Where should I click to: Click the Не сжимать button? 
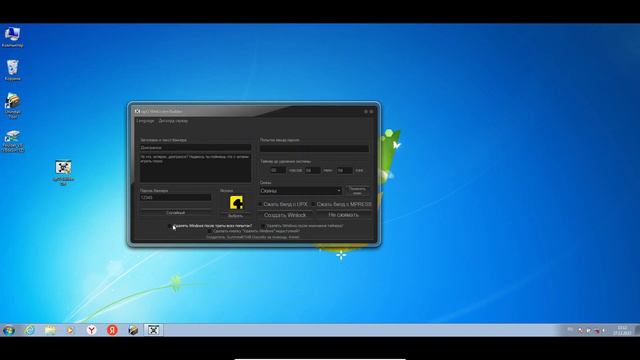tap(344, 215)
